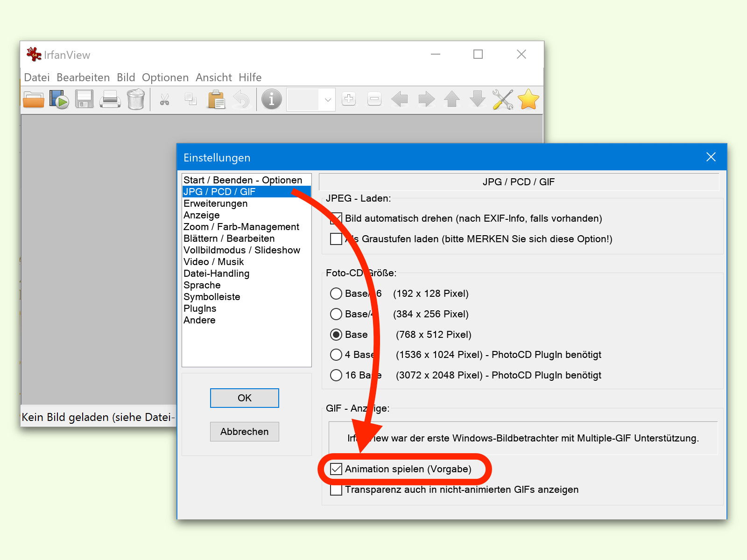Click the Paste clipboard icon
This screenshot has height=560, width=747.
point(217,99)
